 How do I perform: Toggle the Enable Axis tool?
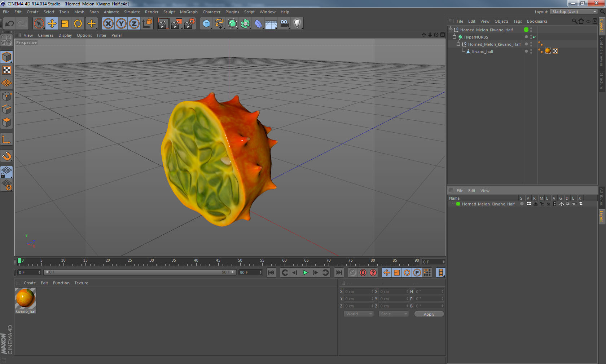coord(6,139)
